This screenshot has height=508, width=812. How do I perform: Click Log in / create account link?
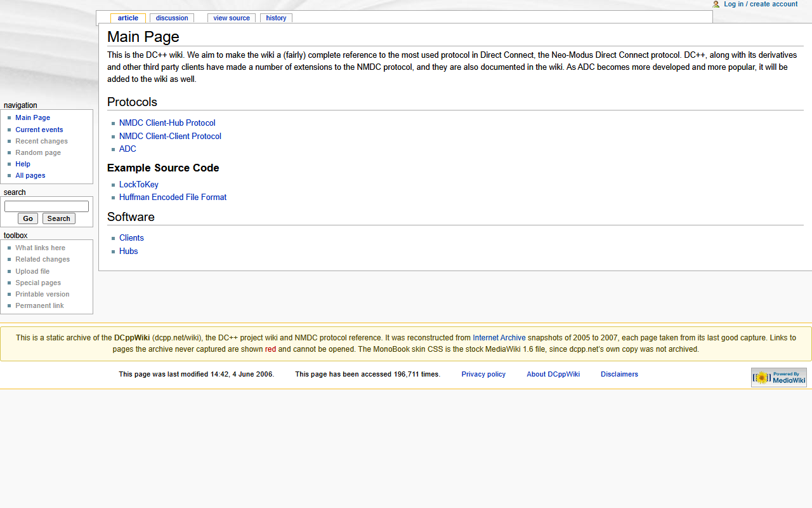coord(761,4)
